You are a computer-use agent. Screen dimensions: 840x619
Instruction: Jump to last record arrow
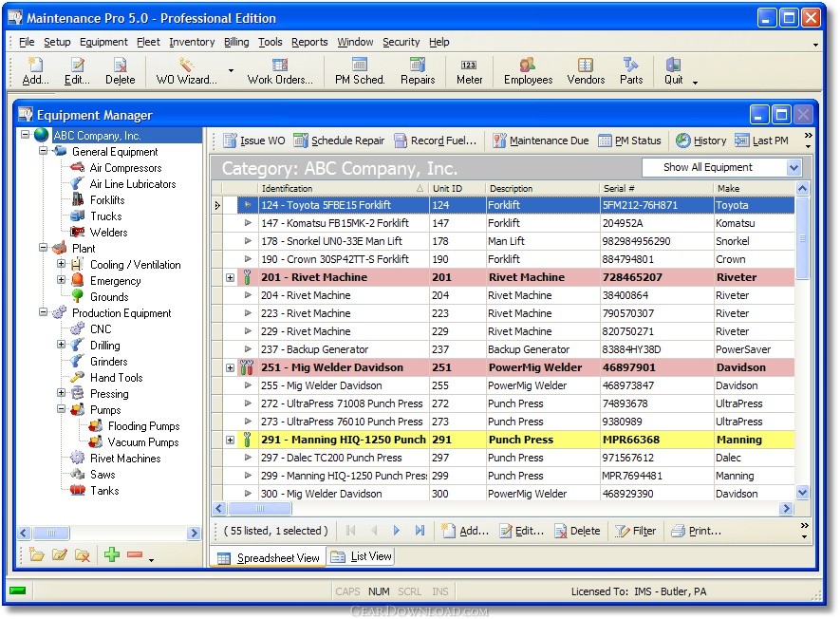[x=420, y=531]
